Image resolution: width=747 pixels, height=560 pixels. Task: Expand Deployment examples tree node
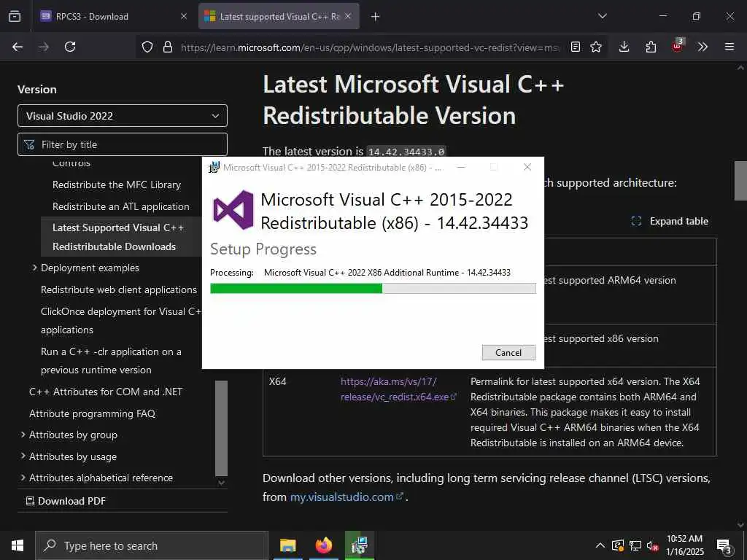point(34,268)
